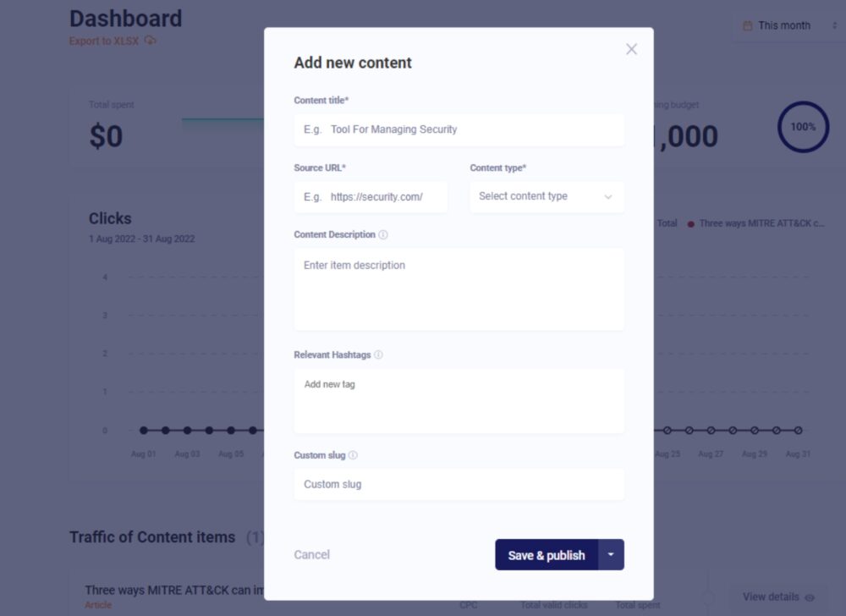Close the Add new content dialog

[631, 49]
